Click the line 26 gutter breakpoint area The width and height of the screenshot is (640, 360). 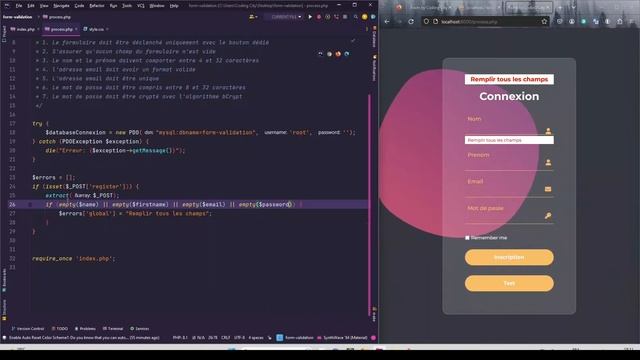(x=29, y=204)
